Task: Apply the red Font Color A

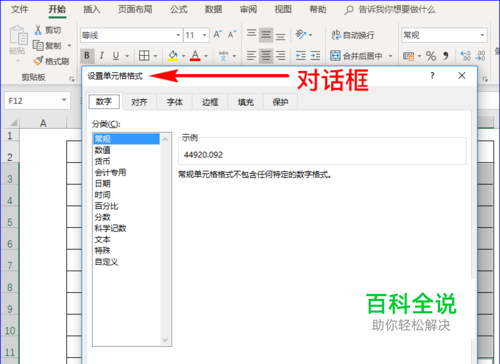Action: (x=195, y=56)
